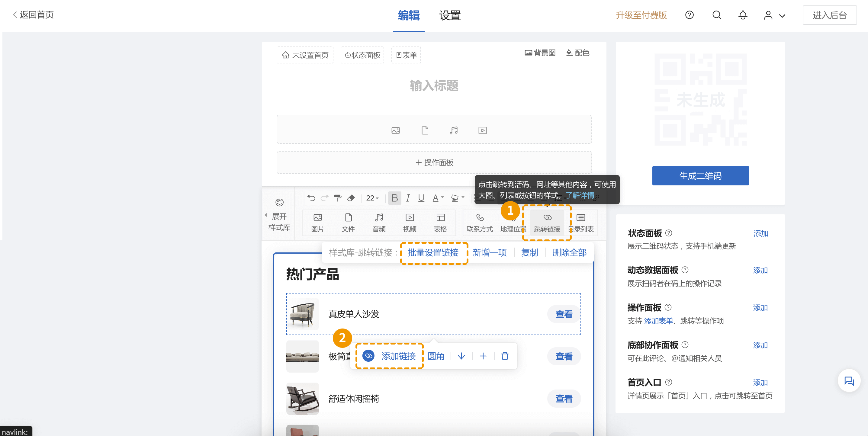Insert audio using the 音频 tool
868x436 pixels.
click(x=379, y=223)
